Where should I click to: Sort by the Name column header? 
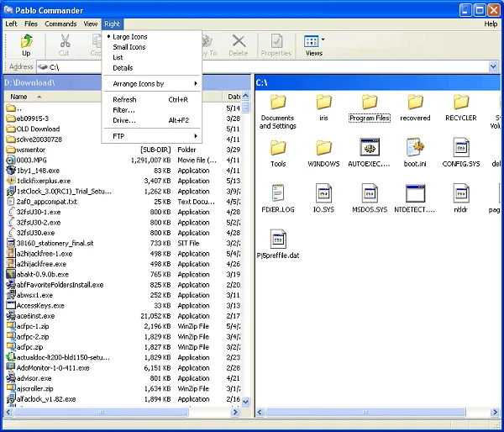(x=18, y=97)
